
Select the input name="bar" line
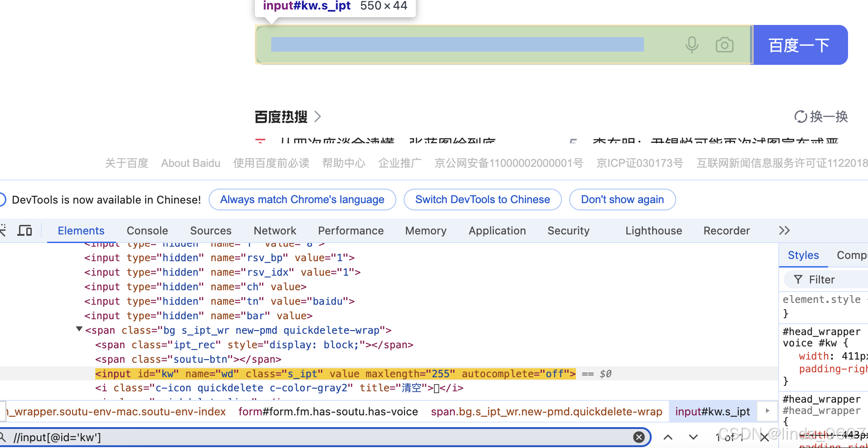click(198, 316)
